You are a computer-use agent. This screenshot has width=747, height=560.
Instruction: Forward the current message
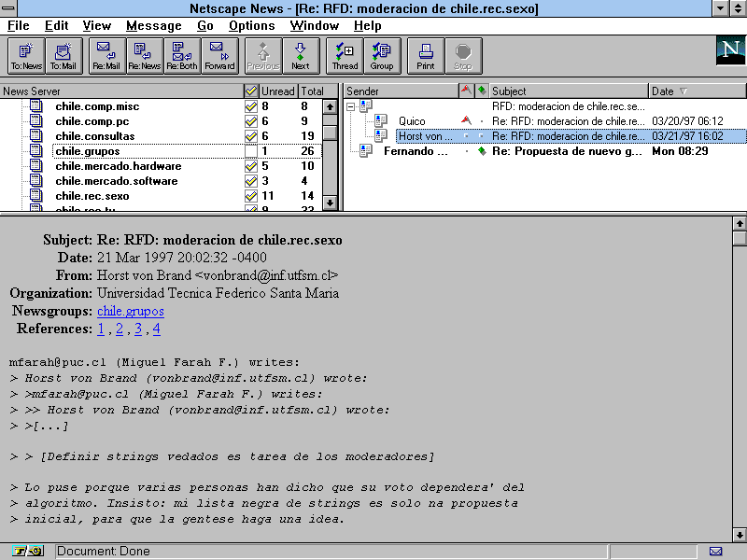click(219, 56)
